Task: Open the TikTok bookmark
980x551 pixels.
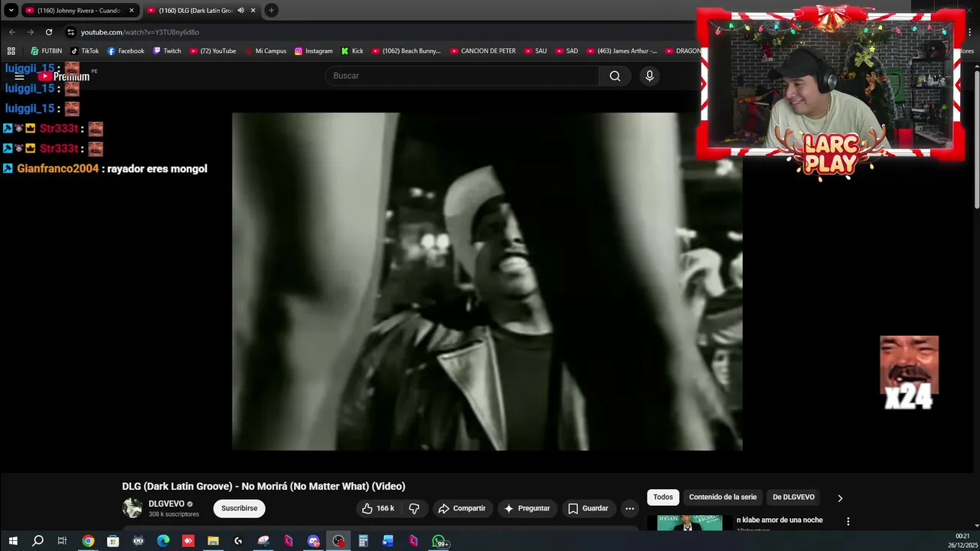Action: [84, 51]
